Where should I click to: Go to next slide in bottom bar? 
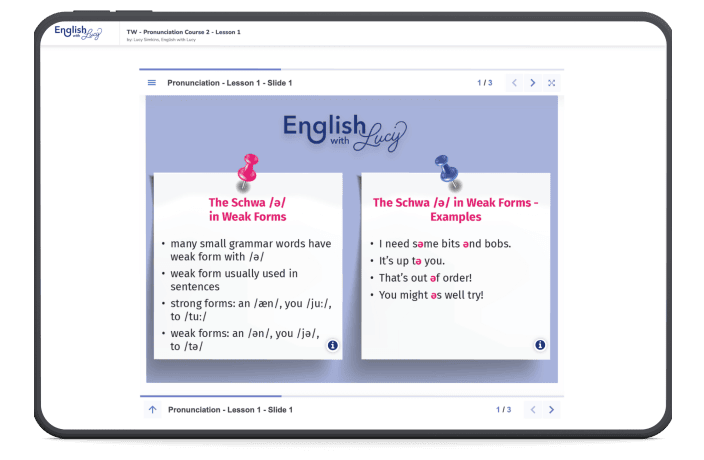coord(551,410)
